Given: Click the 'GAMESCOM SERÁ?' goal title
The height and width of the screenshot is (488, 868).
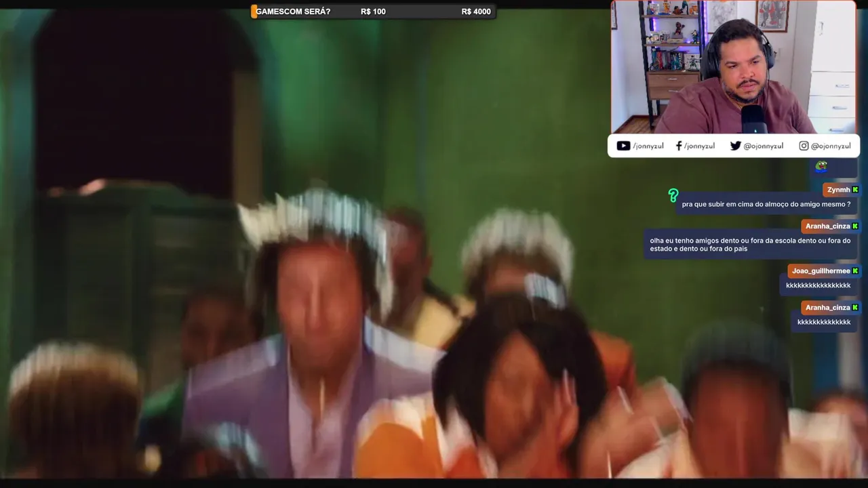Looking at the screenshot, I should coord(293,12).
